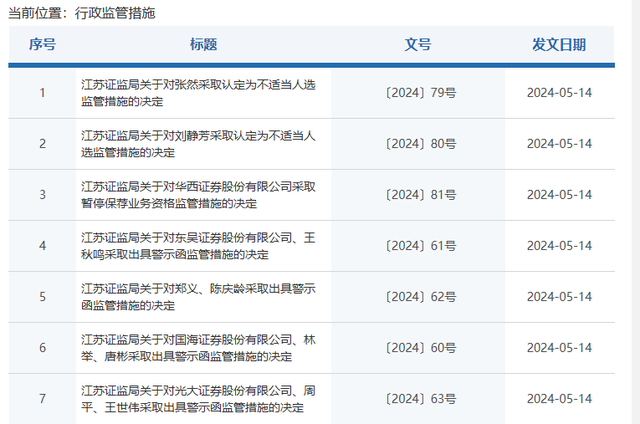Click the date in row 7

click(x=559, y=399)
